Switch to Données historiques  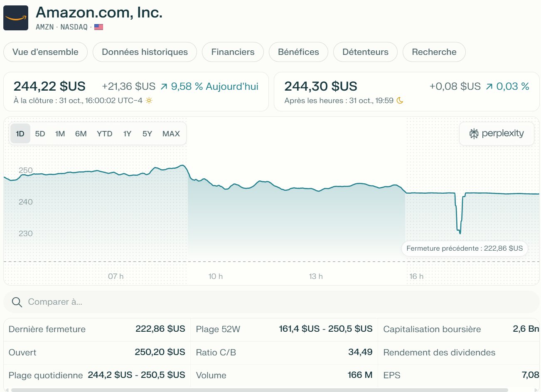[145, 52]
